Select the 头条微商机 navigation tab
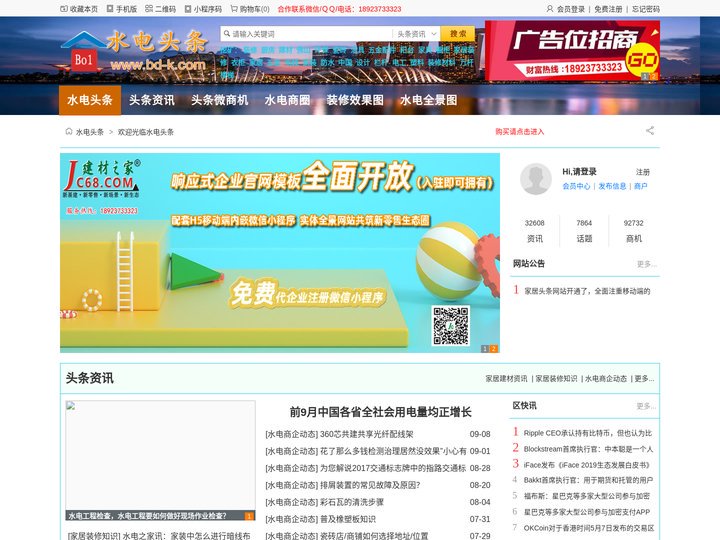 [x=219, y=100]
